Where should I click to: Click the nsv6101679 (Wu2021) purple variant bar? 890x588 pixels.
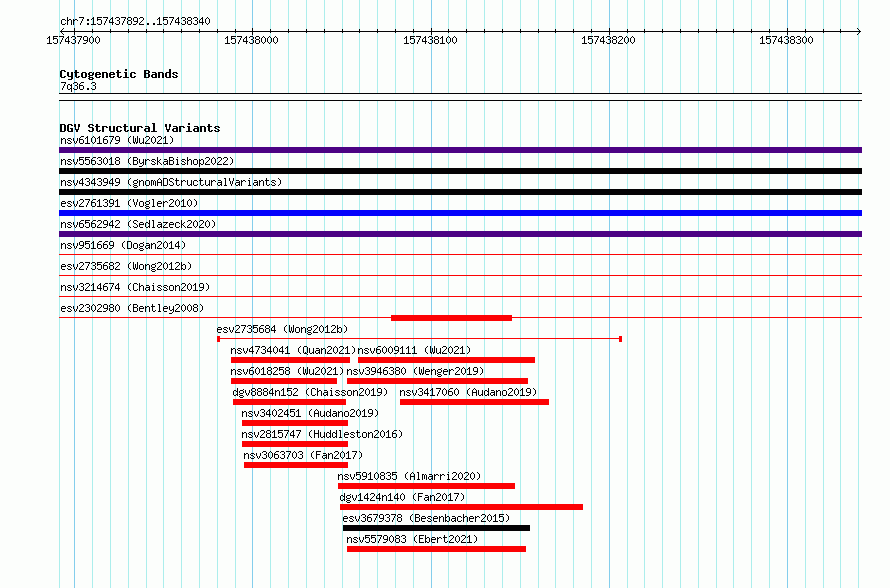[x=460, y=150]
